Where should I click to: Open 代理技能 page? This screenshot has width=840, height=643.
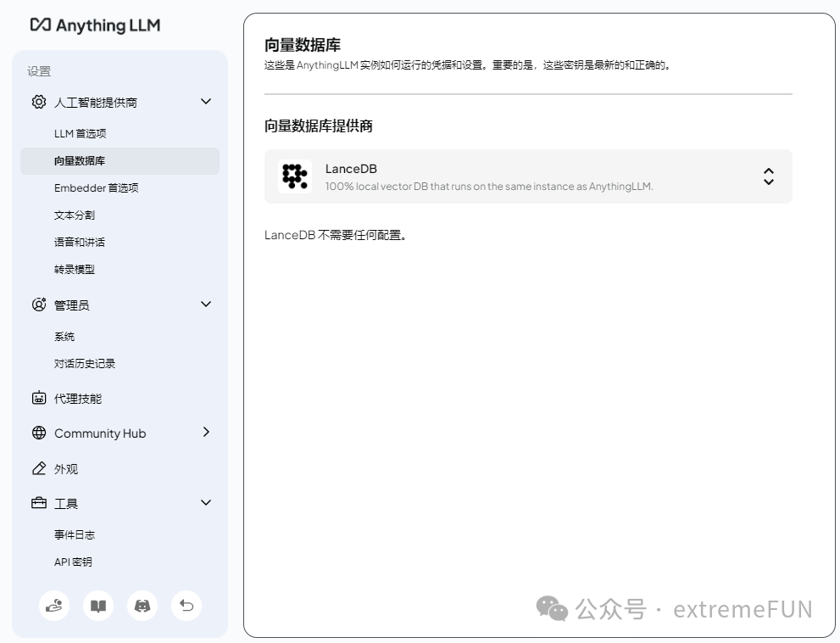78,399
